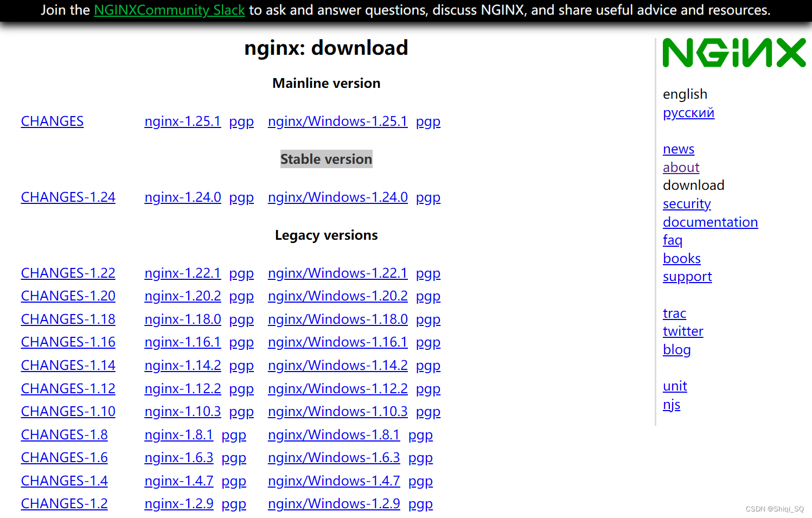
Task: Click the NGINX logo
Action: point(734,53)
